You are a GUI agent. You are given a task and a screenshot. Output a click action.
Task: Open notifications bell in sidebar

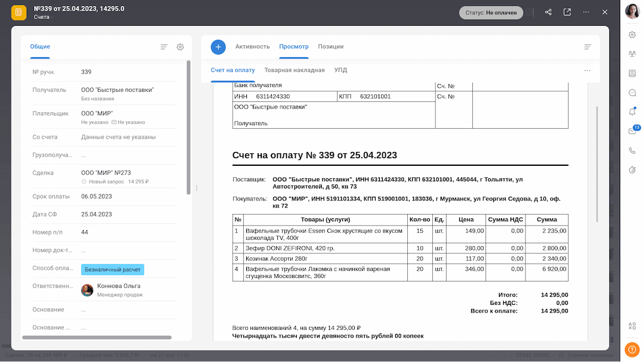632,112
